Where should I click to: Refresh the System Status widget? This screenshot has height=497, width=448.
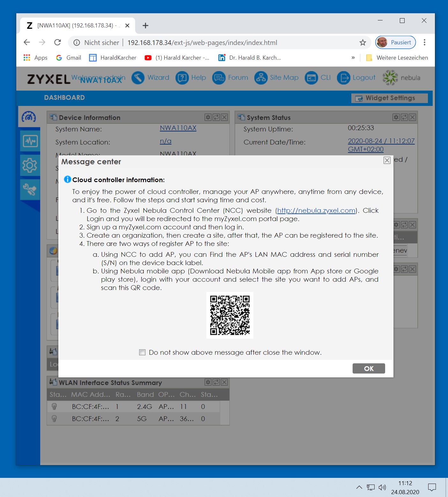click(404, 117)
